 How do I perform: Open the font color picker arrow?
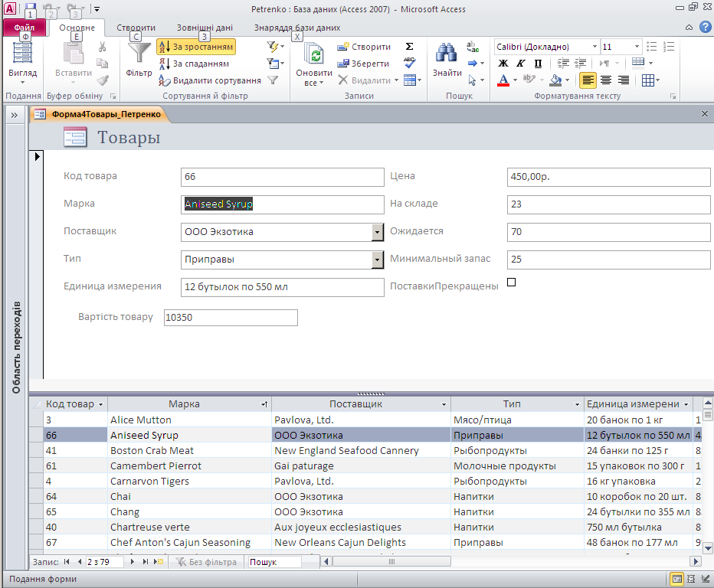tap(515, 80)
